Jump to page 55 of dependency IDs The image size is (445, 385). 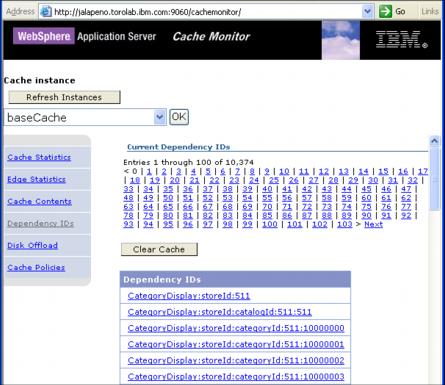tap(267, 198)
